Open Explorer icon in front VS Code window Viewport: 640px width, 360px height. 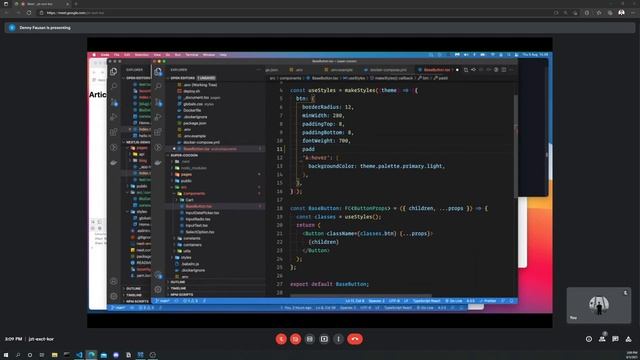point(158,71)
